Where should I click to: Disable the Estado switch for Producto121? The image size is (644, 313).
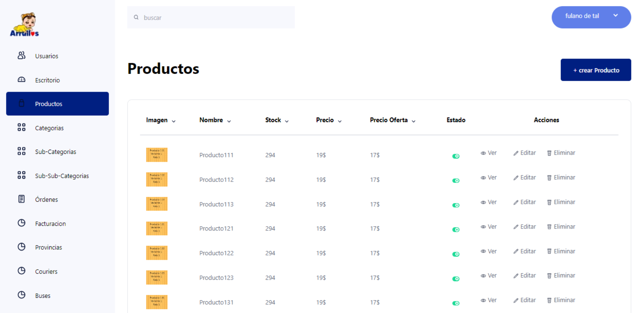click(456, 230)
